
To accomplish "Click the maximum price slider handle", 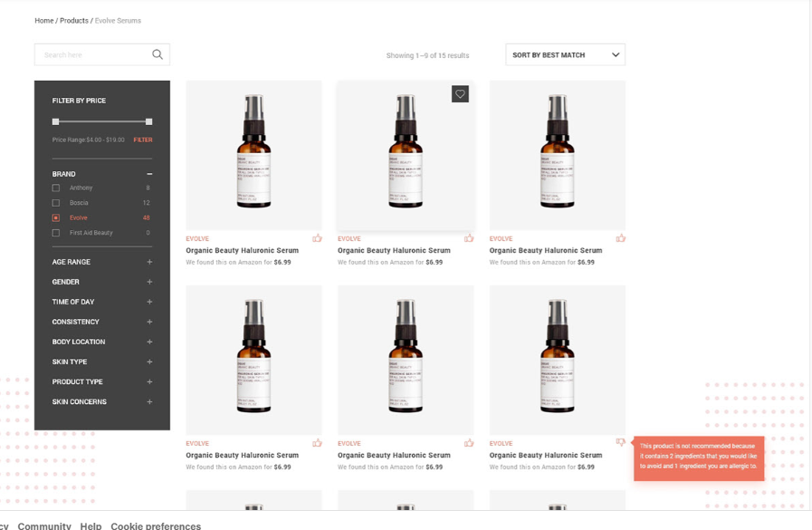I will pos(149,121).
